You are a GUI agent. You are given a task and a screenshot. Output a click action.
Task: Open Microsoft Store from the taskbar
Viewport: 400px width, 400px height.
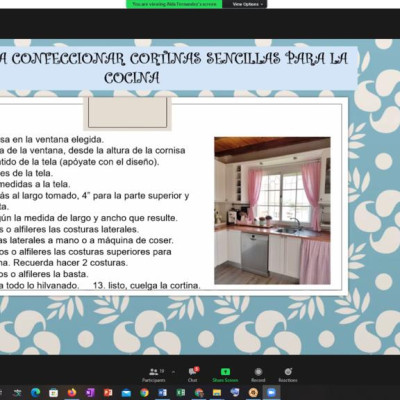pyautogui.click(x=53, y=393)
